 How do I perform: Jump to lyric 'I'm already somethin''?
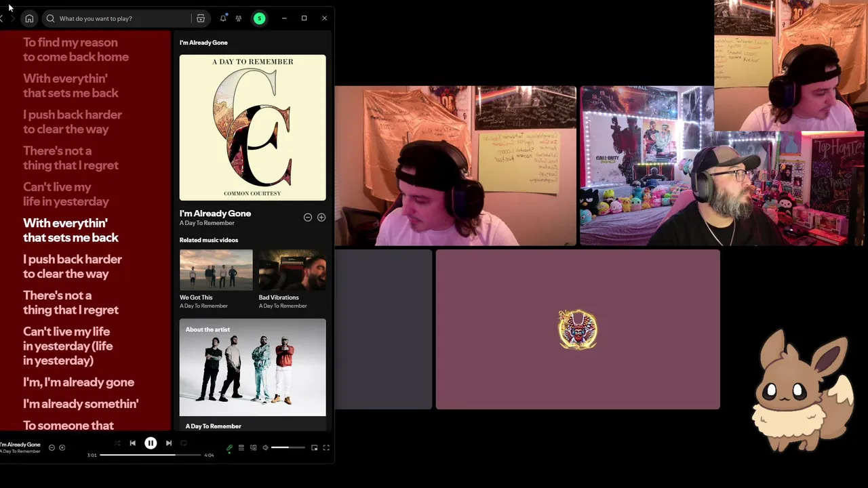click(x=81, y=404)
